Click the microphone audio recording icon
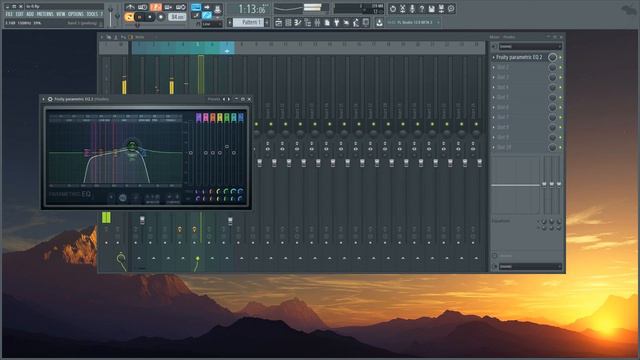640x360 pixels. pos(412,9)
